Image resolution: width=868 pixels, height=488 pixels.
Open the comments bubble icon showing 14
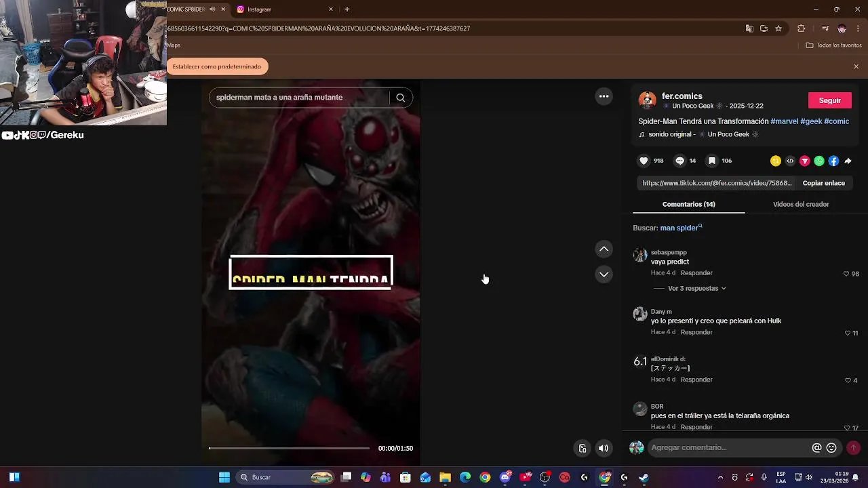click(x=679, y=161)
